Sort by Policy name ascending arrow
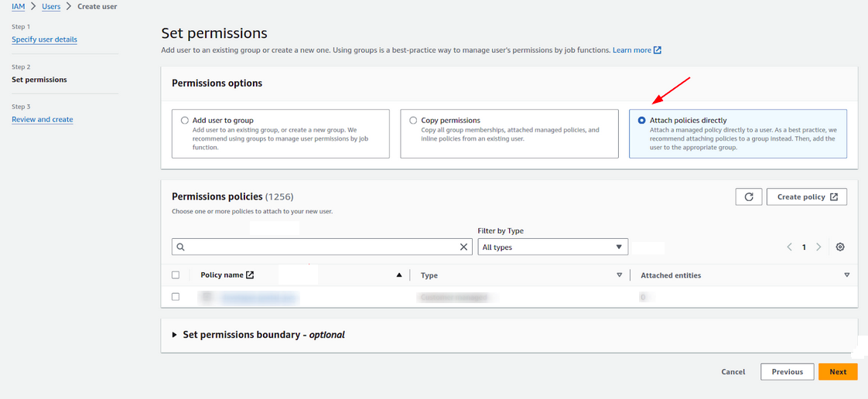Screen dimensions: 868x399 click(399, 275)
